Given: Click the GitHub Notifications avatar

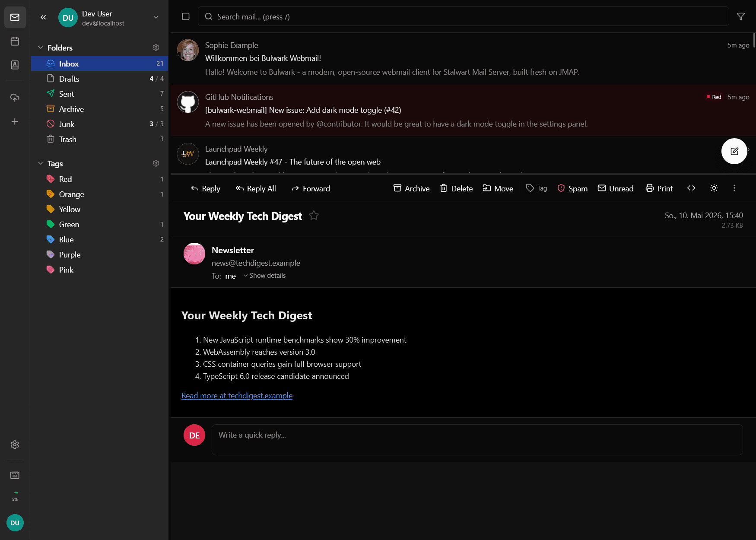Looking at the screenshot, I should pos(188,102).
